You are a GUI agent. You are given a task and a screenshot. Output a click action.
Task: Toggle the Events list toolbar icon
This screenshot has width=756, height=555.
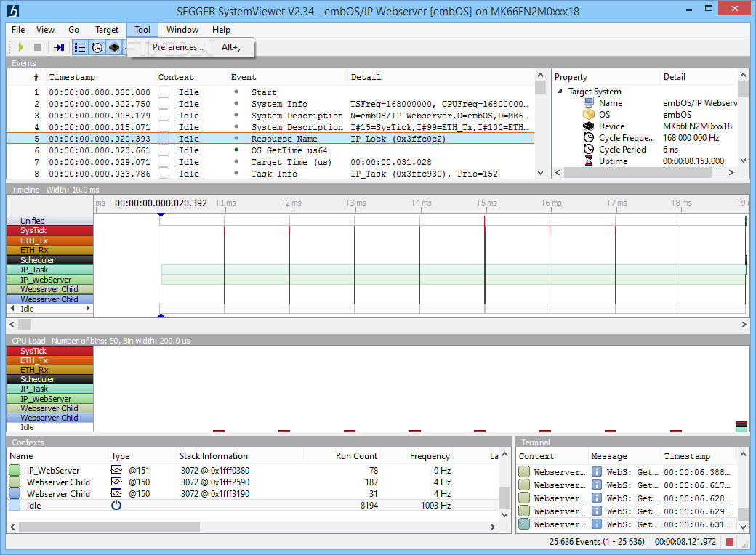click(x=79, y=47)
